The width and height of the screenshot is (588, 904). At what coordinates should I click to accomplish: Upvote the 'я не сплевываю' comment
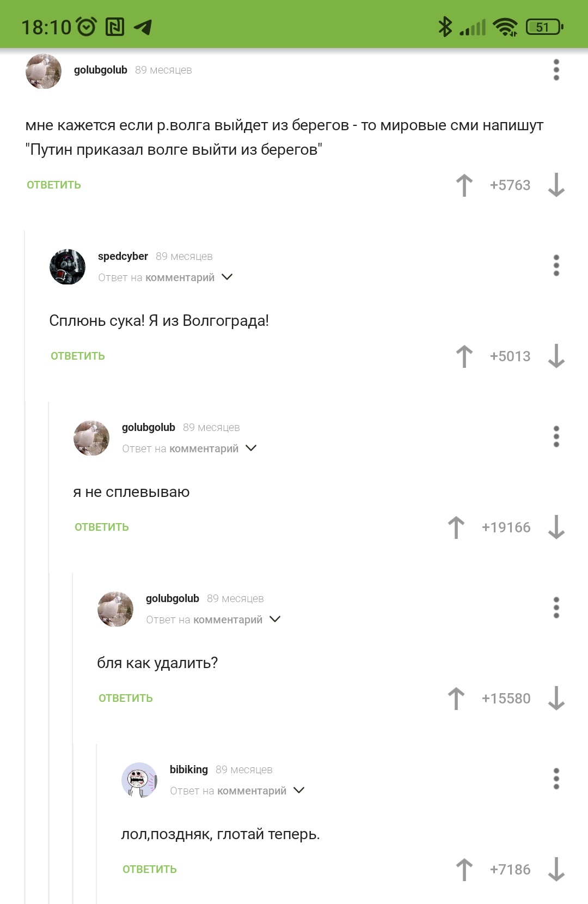456,527
